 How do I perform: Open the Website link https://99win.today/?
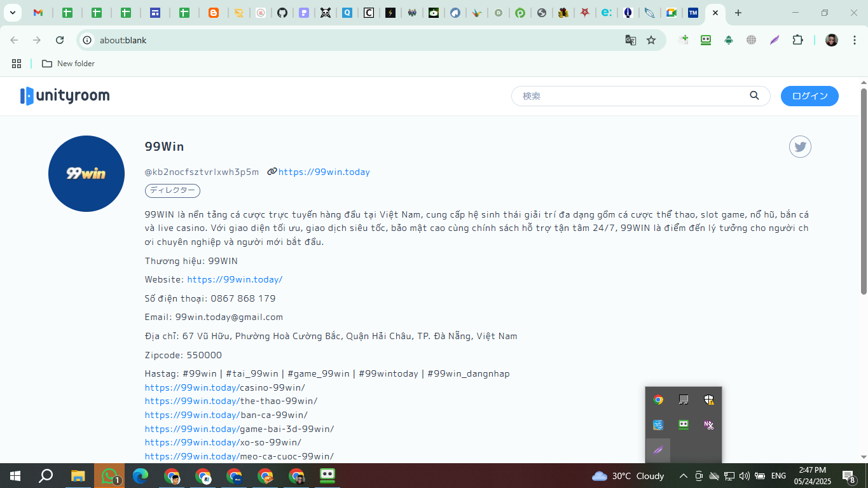(x=235, y=279)
